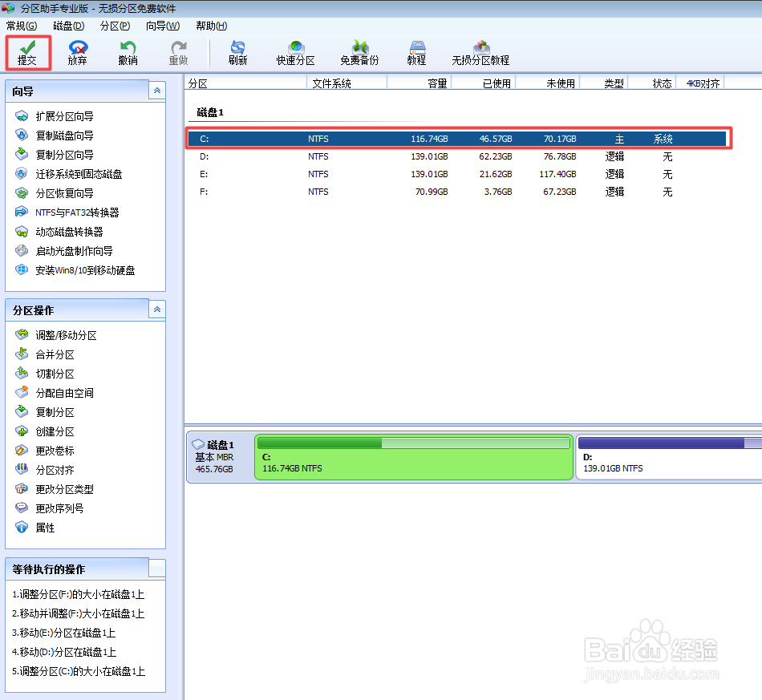Open the 快速分区 quick partition tool
The height and width of the screenshot is (700, 762).
(295, 53)
